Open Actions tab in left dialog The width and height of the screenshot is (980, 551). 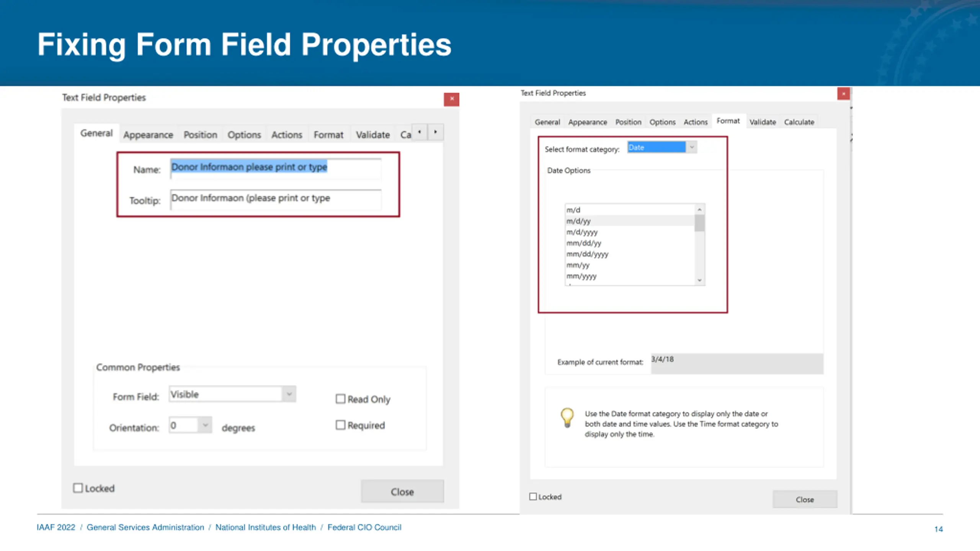click(x=287, y=135)
